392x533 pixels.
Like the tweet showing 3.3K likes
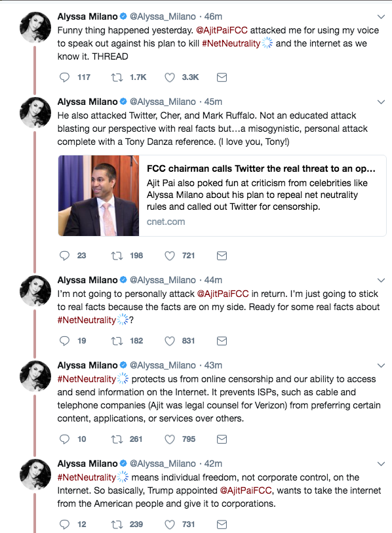click(170, 77)
